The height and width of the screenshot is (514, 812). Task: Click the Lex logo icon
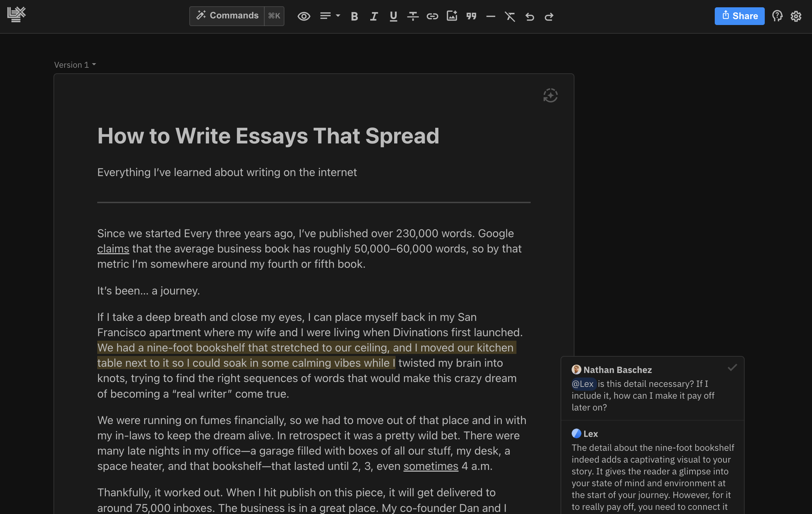(16, 15)
